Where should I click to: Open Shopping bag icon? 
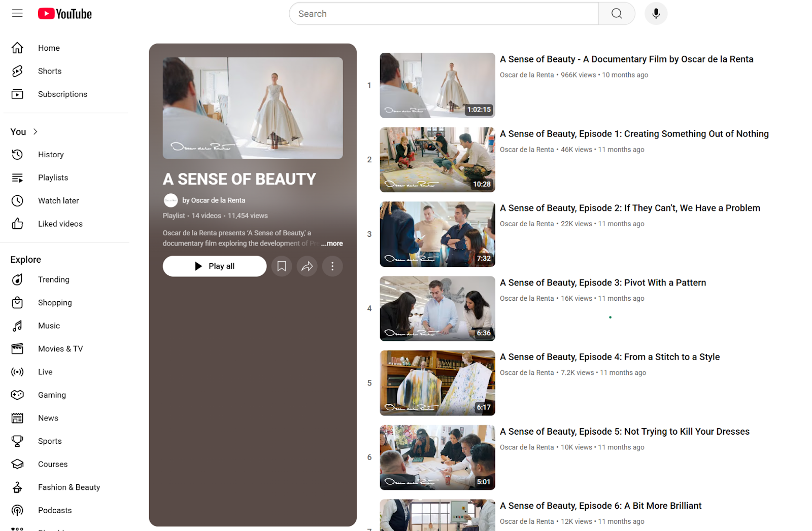tap(17, 302)
